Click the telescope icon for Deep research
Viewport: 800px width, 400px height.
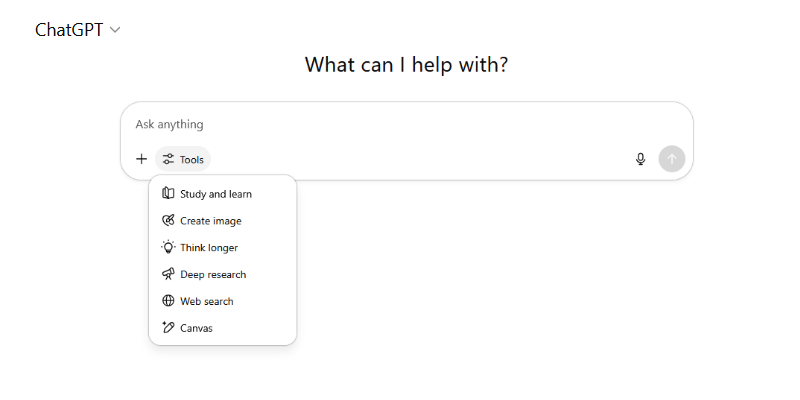coord(168,274)
